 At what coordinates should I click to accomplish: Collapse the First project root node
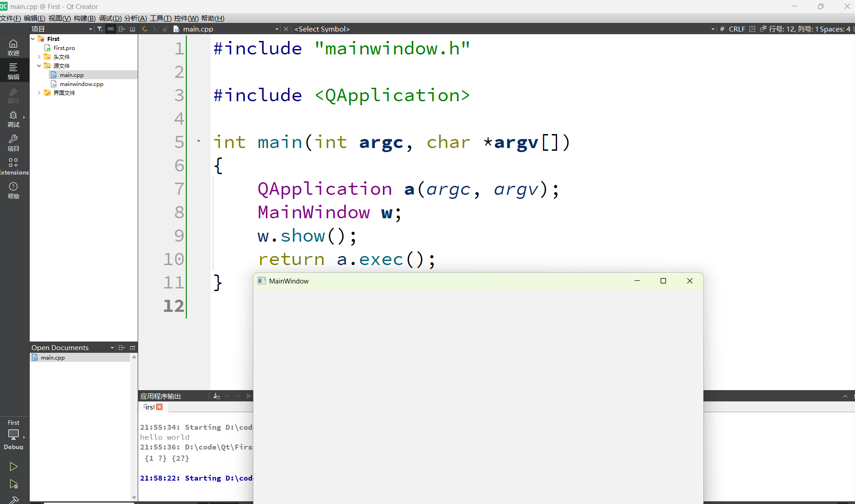33,39
